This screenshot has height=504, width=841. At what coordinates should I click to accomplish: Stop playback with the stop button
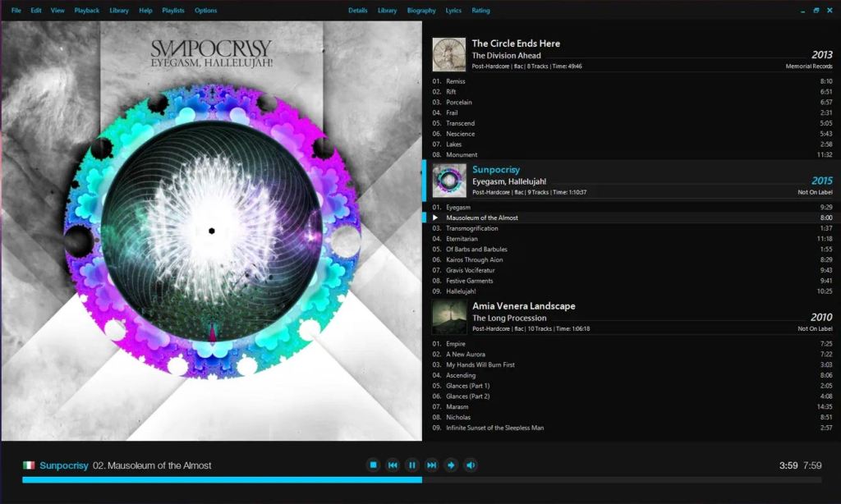(373, 465)
